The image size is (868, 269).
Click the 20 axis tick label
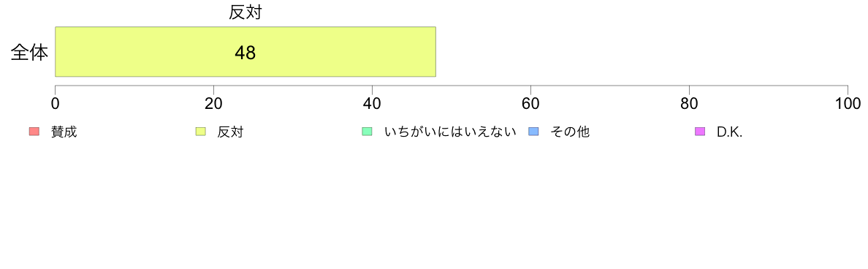(213, 104)
